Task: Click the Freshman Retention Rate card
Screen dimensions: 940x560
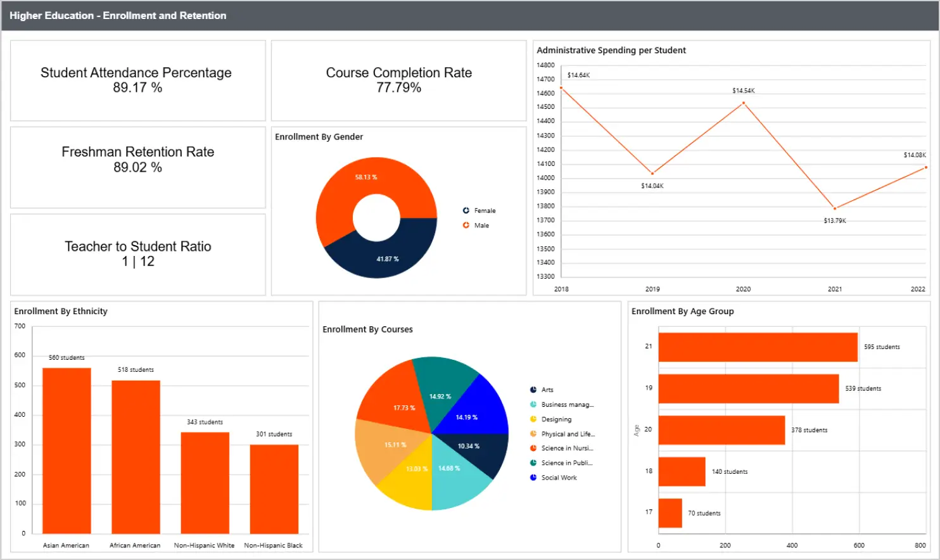Action: click(137, 167)
